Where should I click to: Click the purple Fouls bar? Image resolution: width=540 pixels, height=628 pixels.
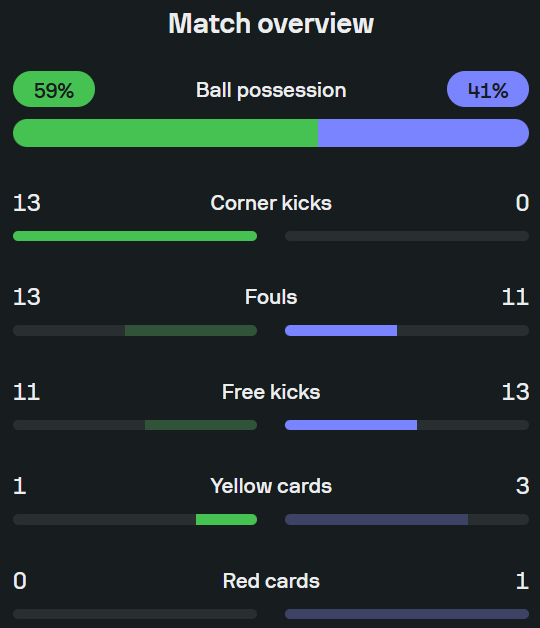coord(341,330)
